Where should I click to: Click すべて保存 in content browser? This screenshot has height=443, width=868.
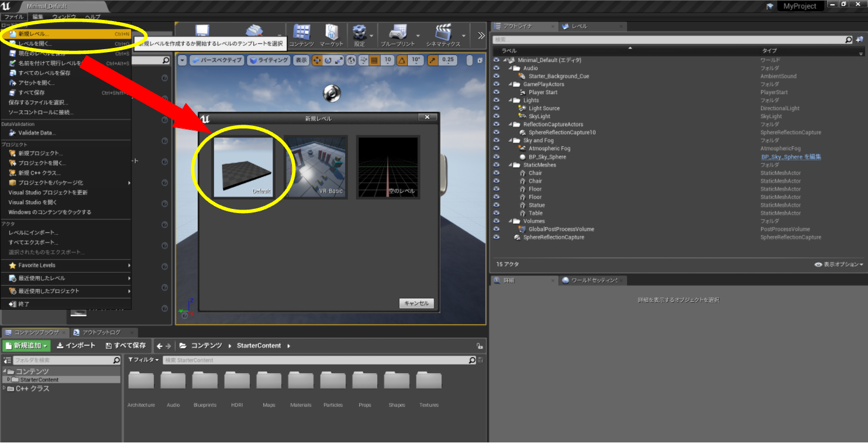click(x=126, y=346)
